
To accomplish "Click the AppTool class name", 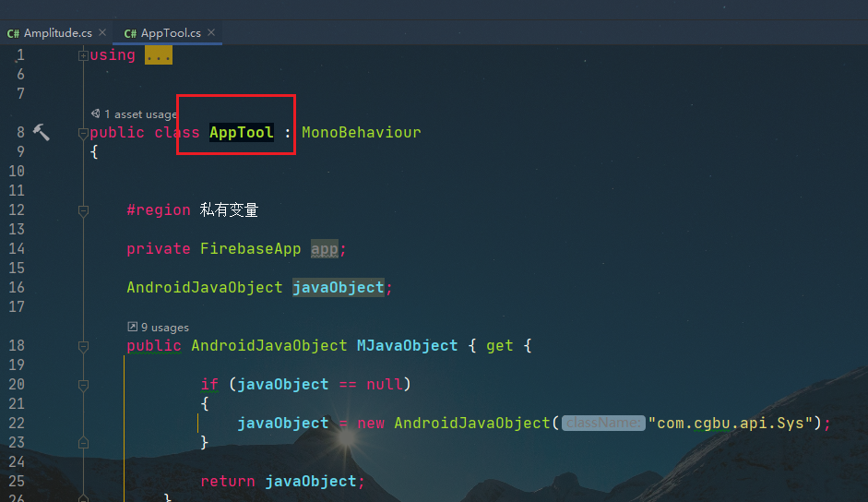I will [242, 133].
